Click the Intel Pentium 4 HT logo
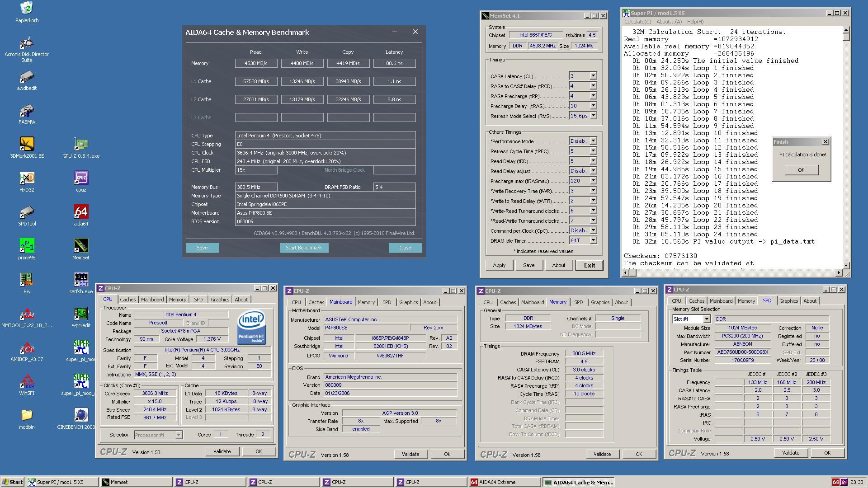The width and height of the screenshot is (868, 488). click(x=251, y=327)
